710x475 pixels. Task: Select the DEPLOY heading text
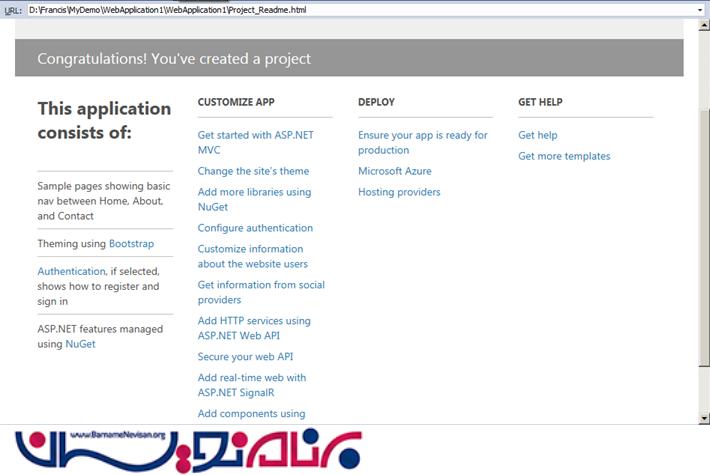pyautogui.click(x=376, y=102)
